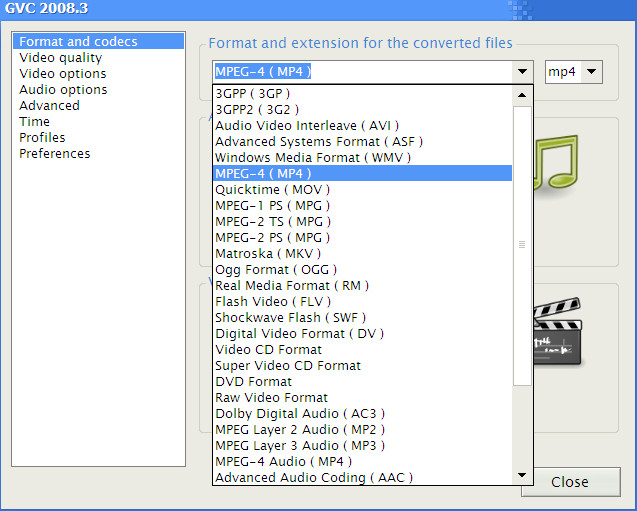The width and height of the screenshot is (637, 511).
Task: Select Advanced Systems Format ( ASF )
Action: pos(362,142)
